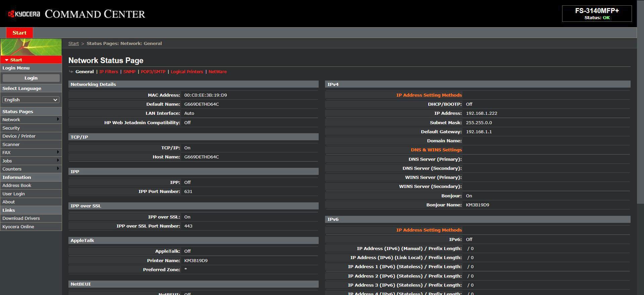Screen dimensions: 644x295
Task: View the Logical Printers page
Action: [x=187, y=72]
